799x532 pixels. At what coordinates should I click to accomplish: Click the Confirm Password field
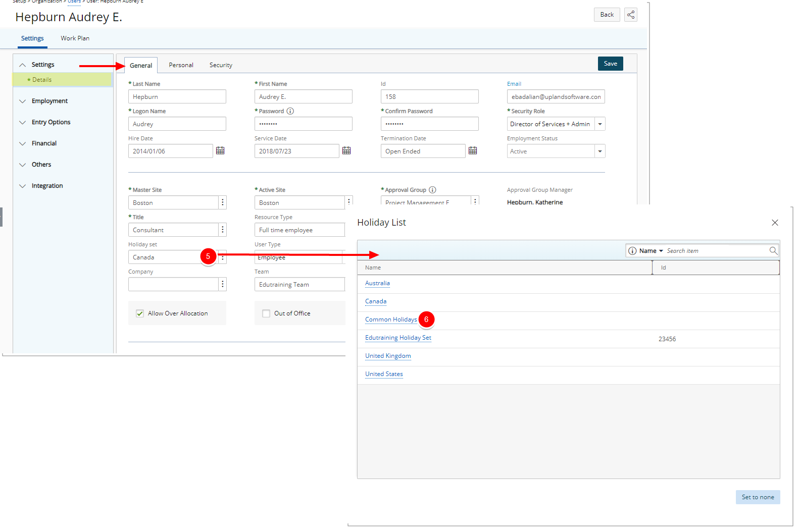430,124
